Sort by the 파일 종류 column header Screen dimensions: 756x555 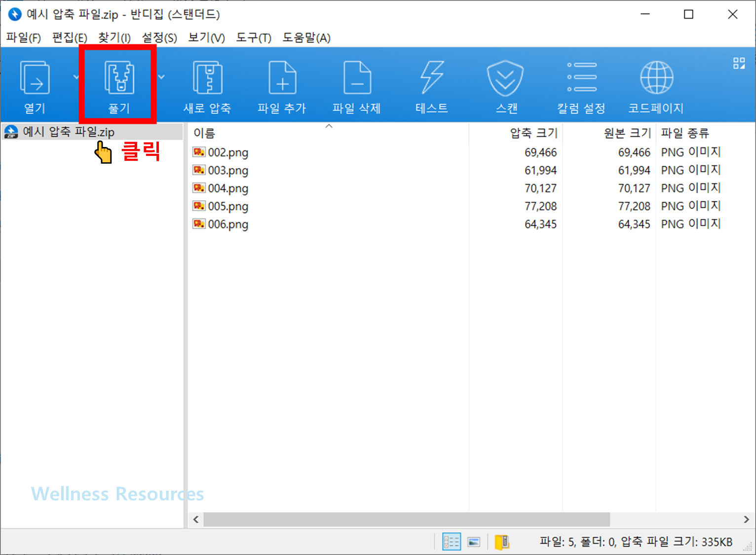coord(685,133)
